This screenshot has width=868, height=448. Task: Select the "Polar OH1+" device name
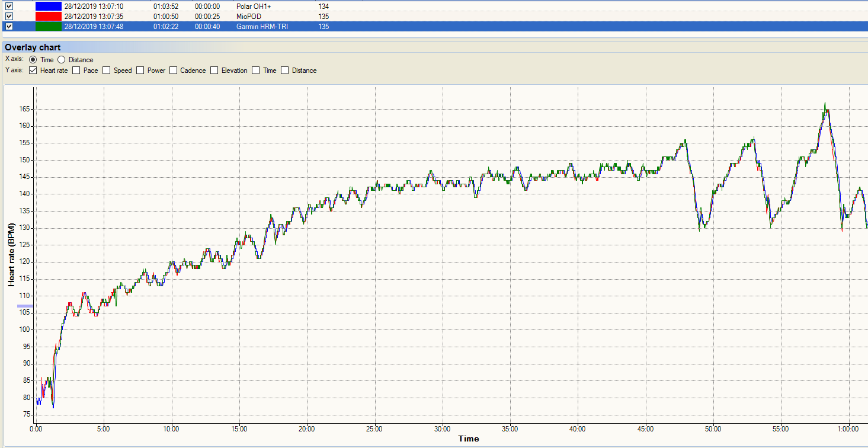pos(254,6)
